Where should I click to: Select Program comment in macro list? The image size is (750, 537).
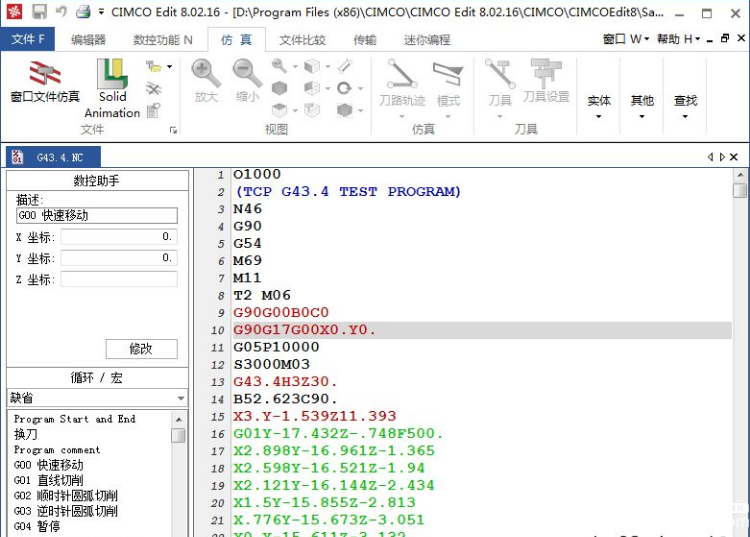pos(57,450)
